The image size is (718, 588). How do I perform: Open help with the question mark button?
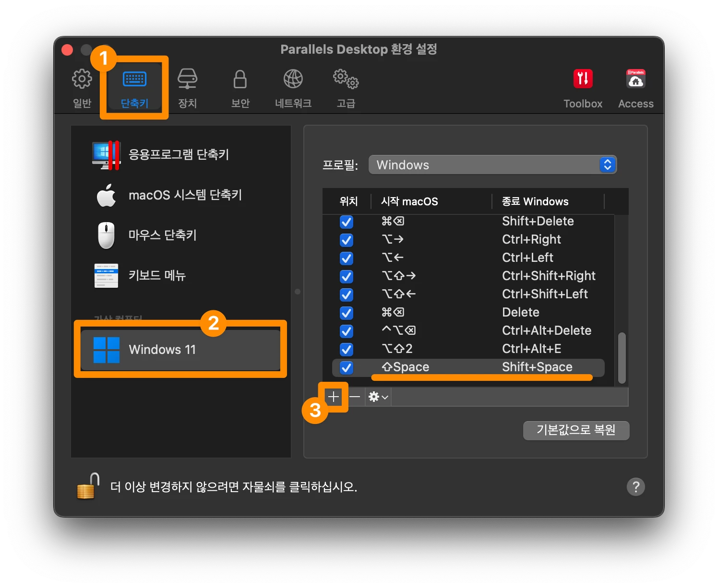(635, 487)
